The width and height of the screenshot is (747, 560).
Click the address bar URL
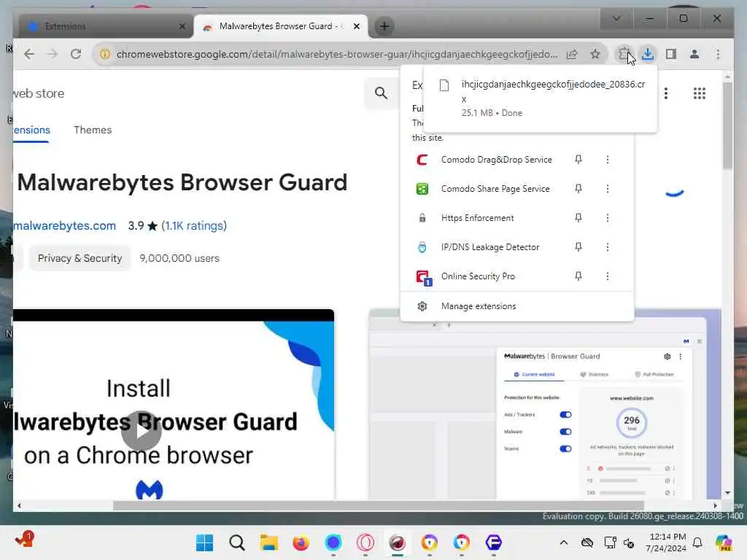[337, 54]
